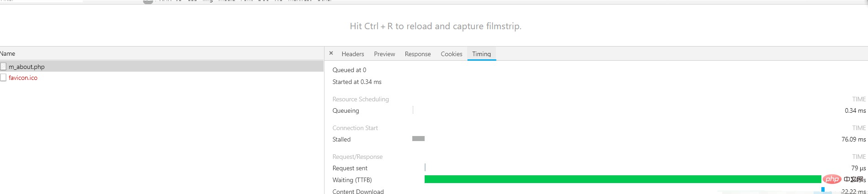Click the Queueing 0.34 ms time value

coord(855,110)
